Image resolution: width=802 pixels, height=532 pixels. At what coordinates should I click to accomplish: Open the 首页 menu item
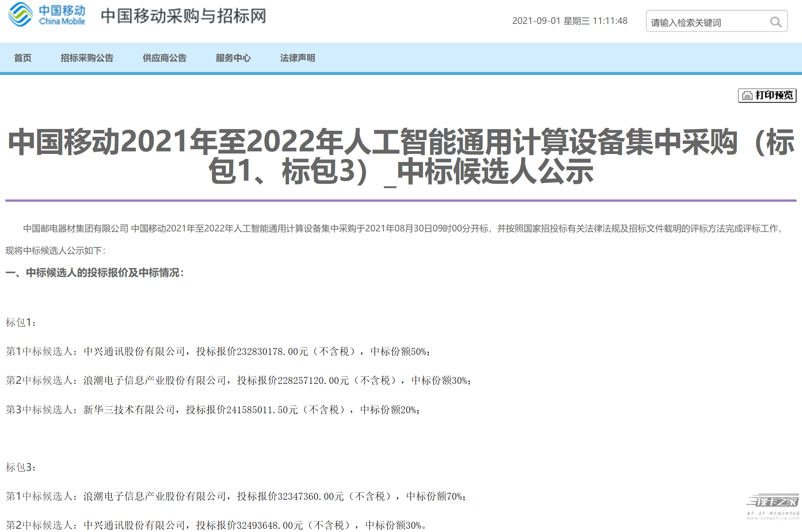tap(22, 58)
